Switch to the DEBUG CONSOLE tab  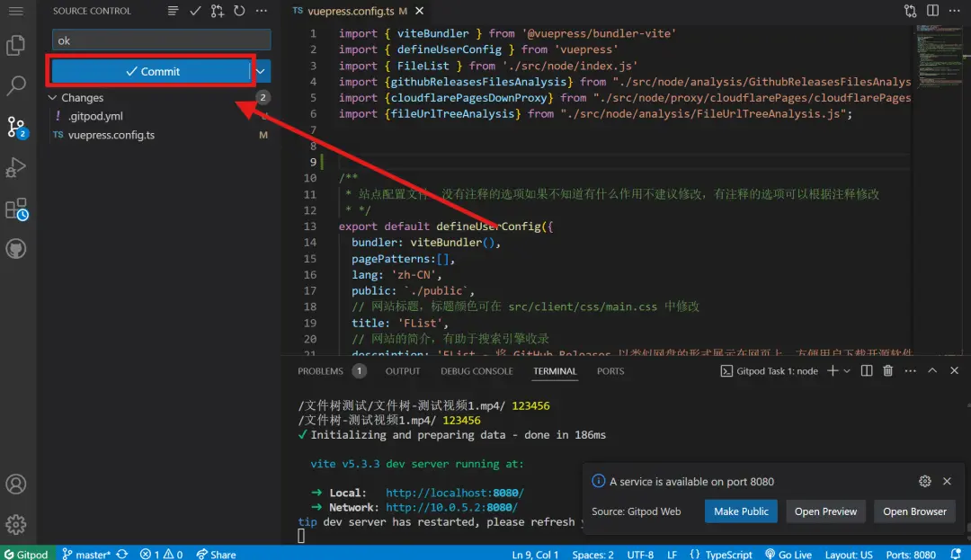click(x=477, y=371)
